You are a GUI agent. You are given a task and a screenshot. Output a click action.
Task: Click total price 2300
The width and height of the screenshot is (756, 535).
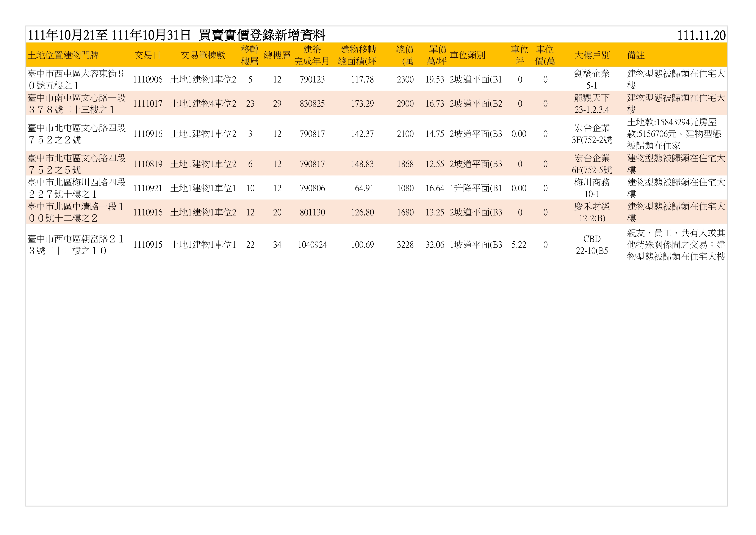pos(405,79)
